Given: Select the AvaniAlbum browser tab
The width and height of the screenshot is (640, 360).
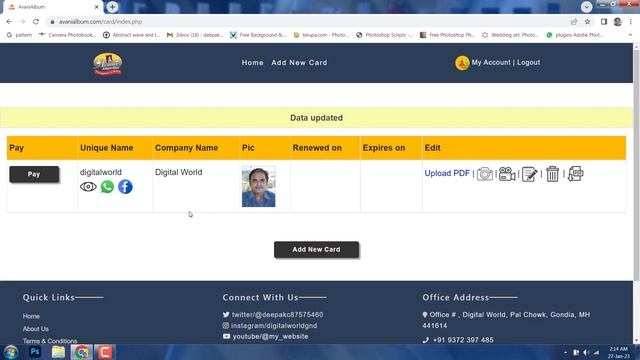Looking at the screenshot, I should click(53, 7).
